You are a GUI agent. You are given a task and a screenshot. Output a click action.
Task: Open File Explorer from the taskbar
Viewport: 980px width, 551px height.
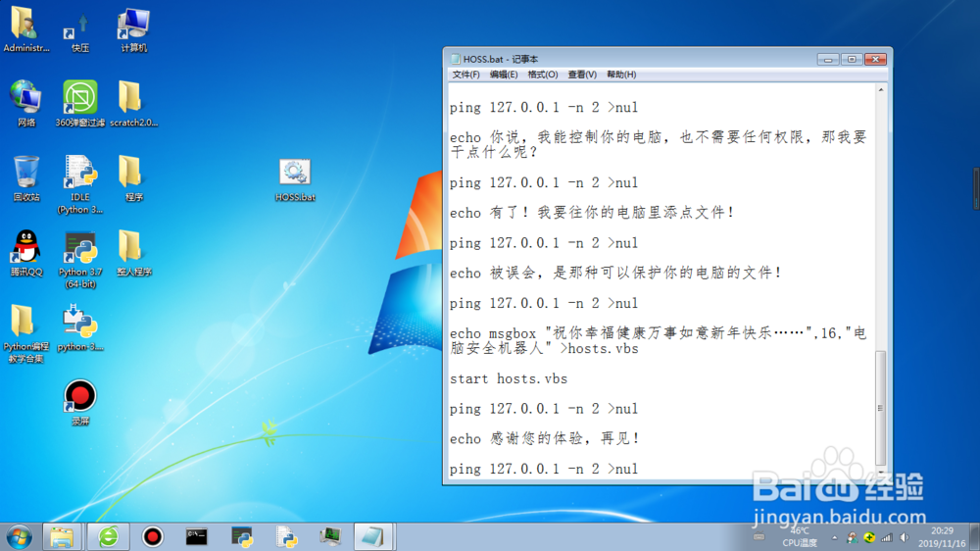click(61, 536)
